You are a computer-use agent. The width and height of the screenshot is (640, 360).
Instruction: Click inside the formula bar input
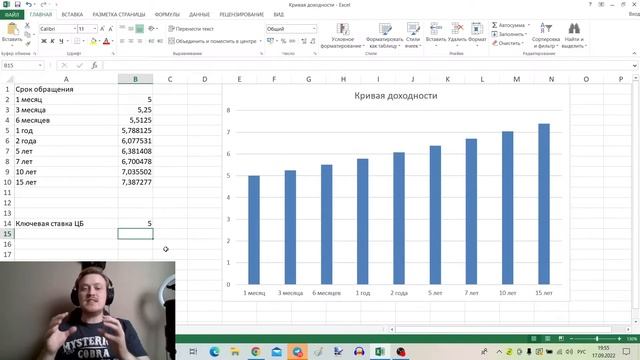click(366, 65)
